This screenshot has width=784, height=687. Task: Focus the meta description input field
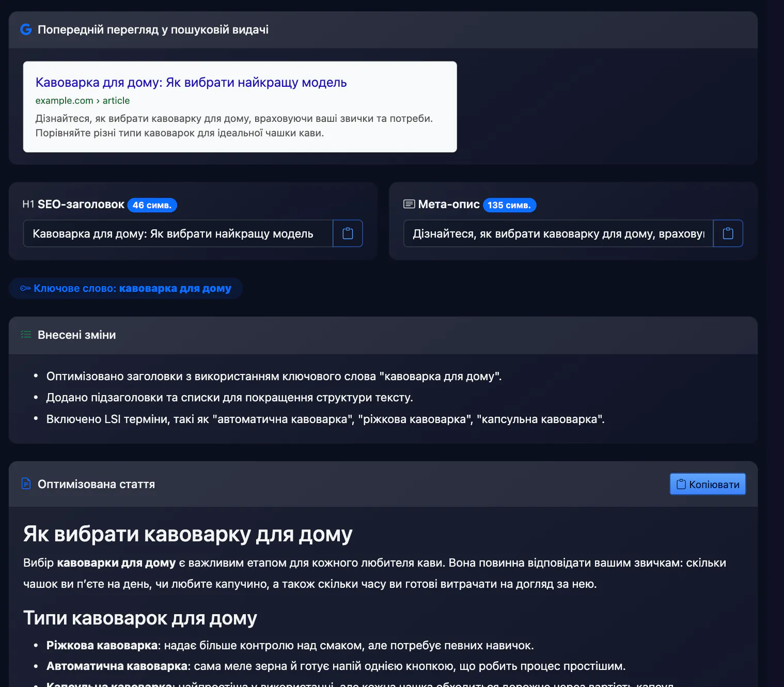(x=558, y=233)
